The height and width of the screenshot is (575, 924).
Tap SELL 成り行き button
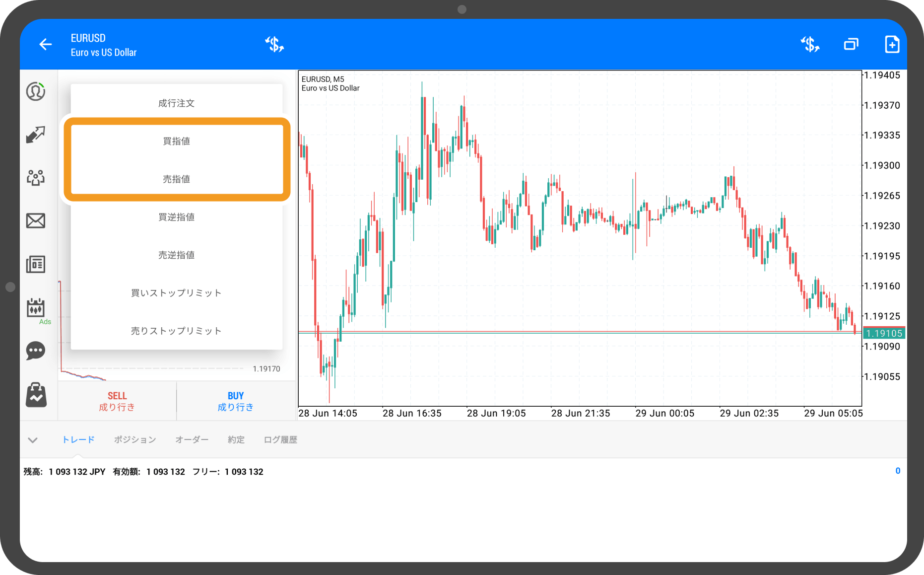(117, 401)
